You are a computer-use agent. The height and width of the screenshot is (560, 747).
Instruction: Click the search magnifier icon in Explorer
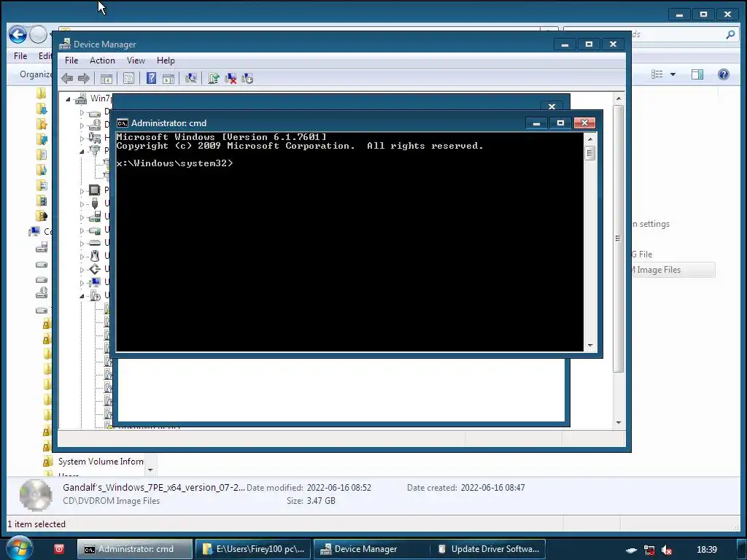(x=729, y=34)
